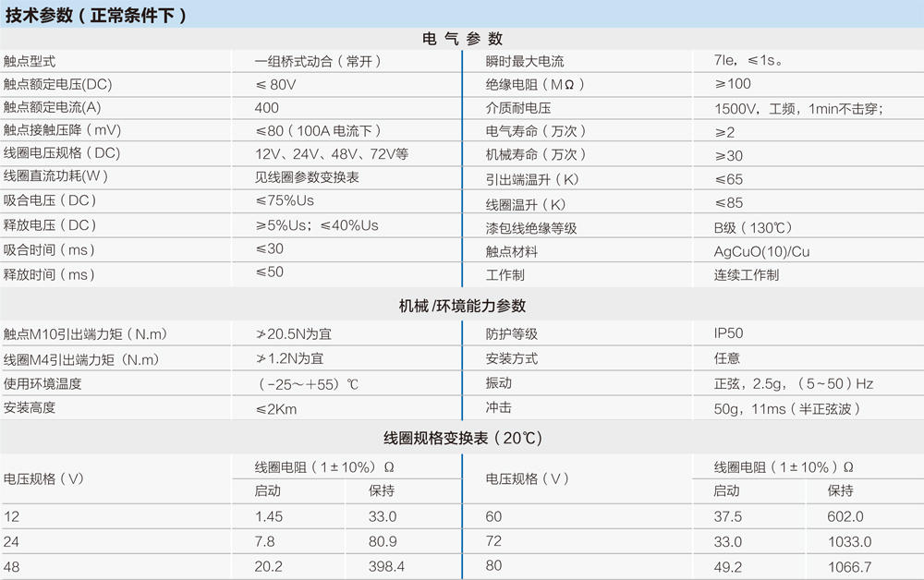The height and width of the screenshot is (580, 924).
Task: Click the 触点型式 row label
Action: [33, 59]
